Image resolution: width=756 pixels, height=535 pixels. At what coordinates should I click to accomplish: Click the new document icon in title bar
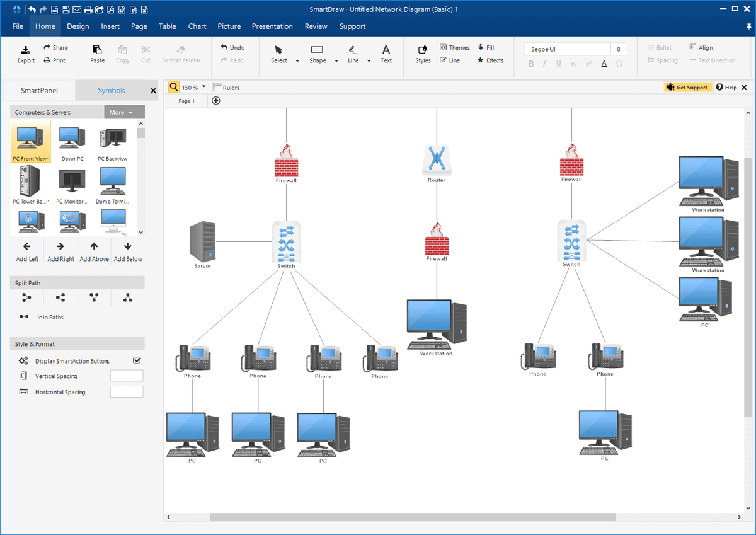pyautogui.click(x=55, y=9)
